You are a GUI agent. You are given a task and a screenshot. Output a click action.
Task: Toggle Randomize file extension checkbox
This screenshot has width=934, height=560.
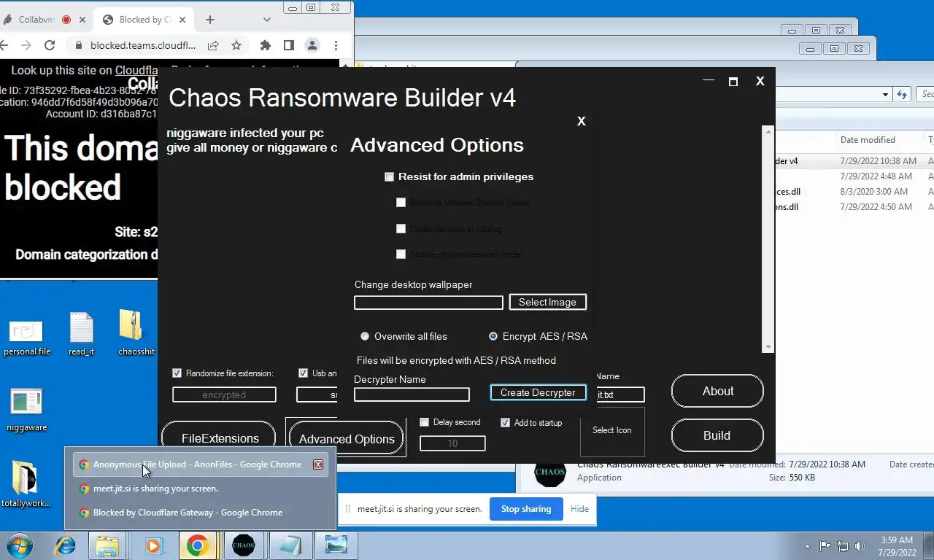177,373
